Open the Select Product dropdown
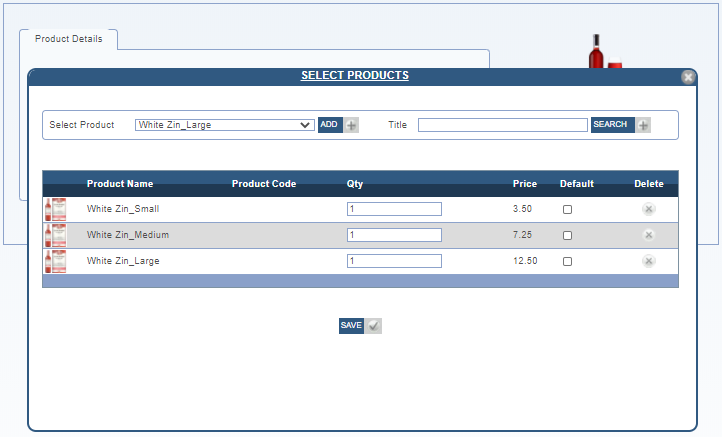The height and width of the screenshot is (437, 722). [225, 125]
